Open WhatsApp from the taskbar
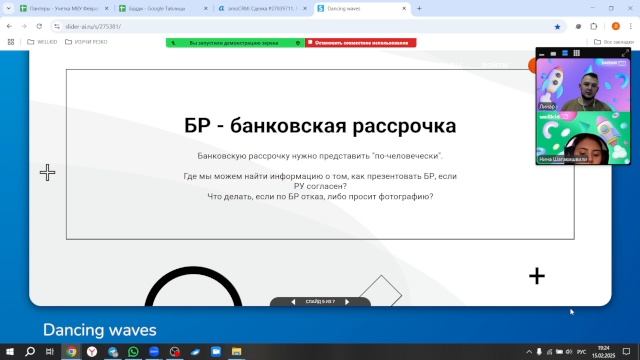 click(133, 351)
